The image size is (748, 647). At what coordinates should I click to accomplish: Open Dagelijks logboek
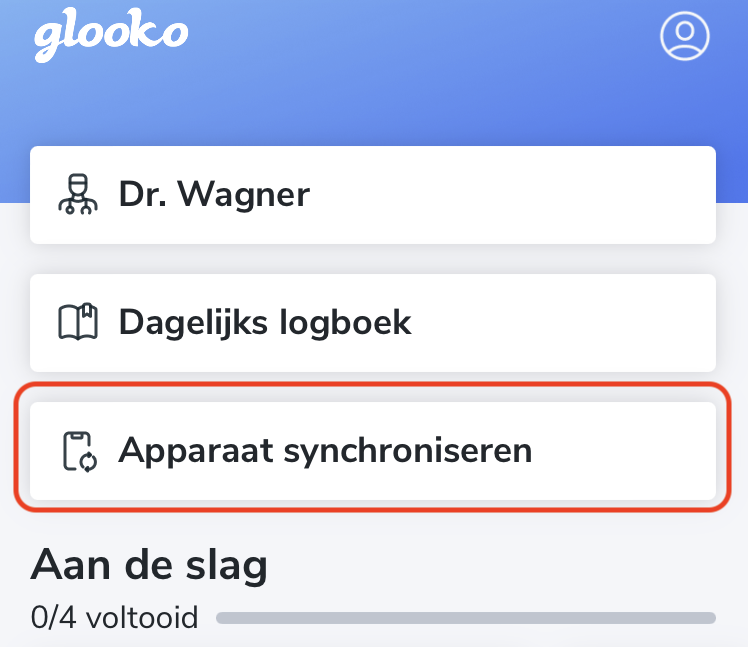(373, 323)
